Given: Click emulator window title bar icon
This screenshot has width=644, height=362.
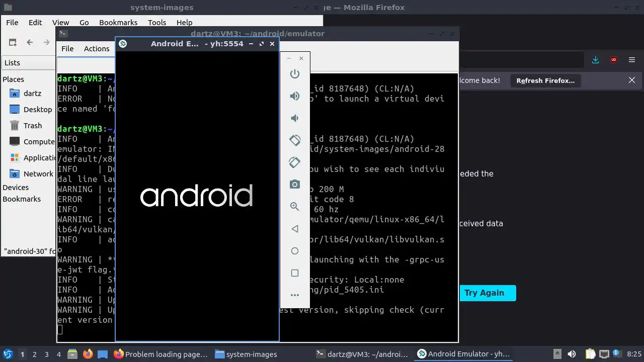Looking at the screenshot, I should click(122, 44).
